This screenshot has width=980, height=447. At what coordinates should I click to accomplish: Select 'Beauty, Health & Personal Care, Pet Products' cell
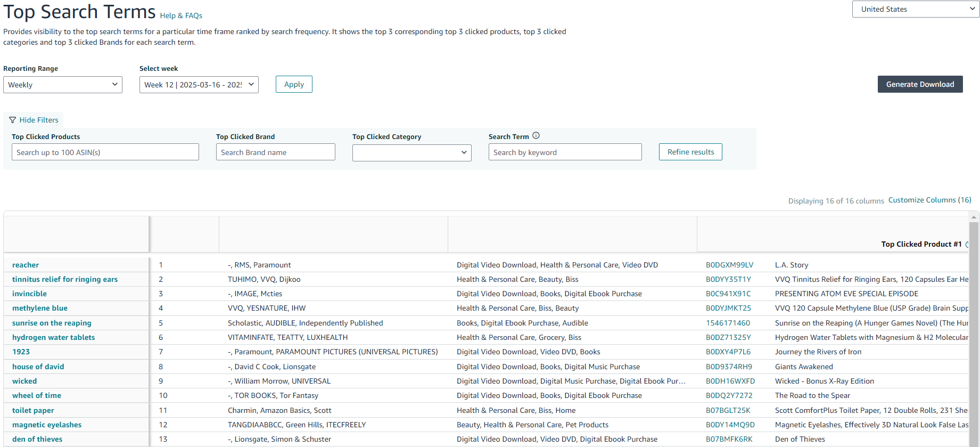(532, 425)
